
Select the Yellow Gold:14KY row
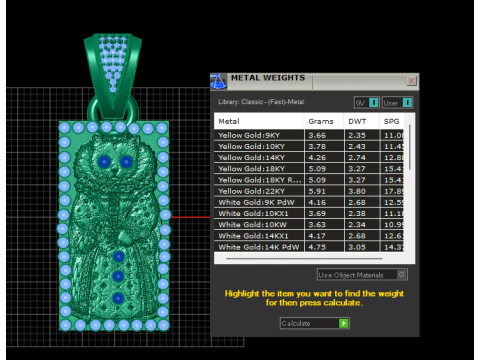click(309, 158)
